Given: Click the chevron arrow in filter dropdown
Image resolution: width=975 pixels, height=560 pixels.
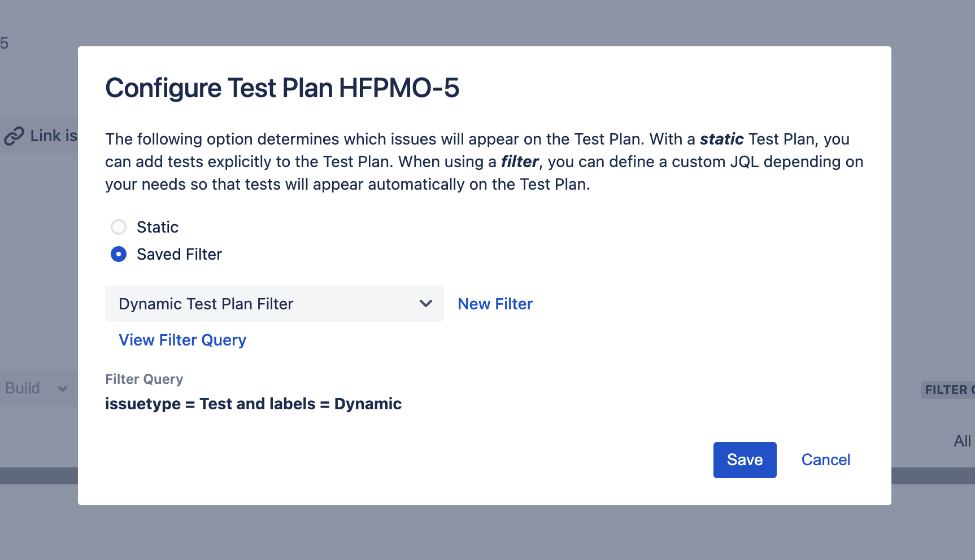Looking at the screenshot, I should point(426,304).
